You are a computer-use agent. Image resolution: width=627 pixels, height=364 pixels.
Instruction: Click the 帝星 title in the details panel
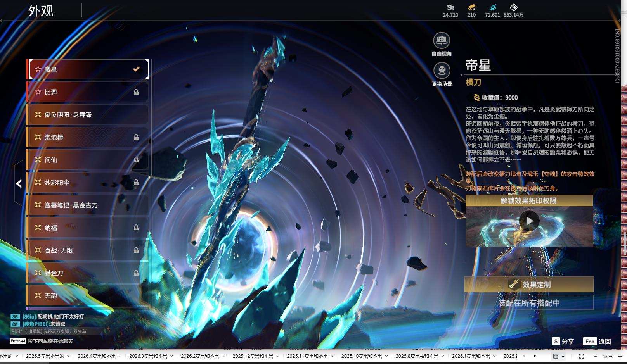[478, 65]
